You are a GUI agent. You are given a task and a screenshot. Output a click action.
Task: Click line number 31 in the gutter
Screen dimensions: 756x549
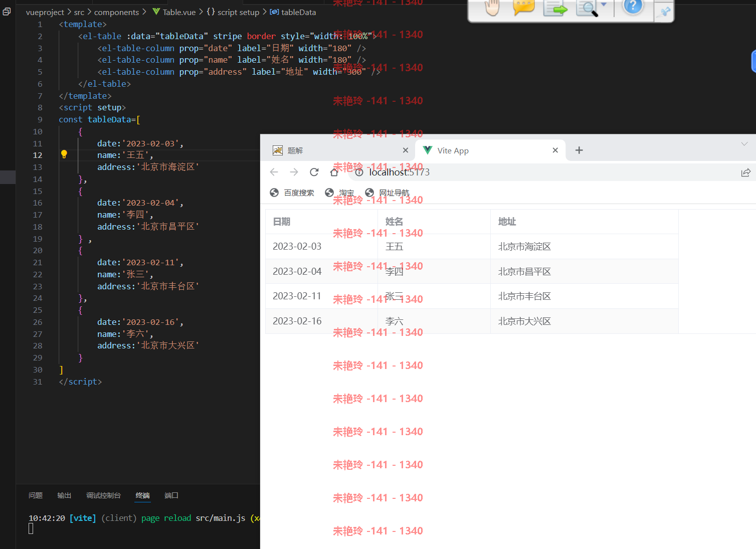click(38, 382)
